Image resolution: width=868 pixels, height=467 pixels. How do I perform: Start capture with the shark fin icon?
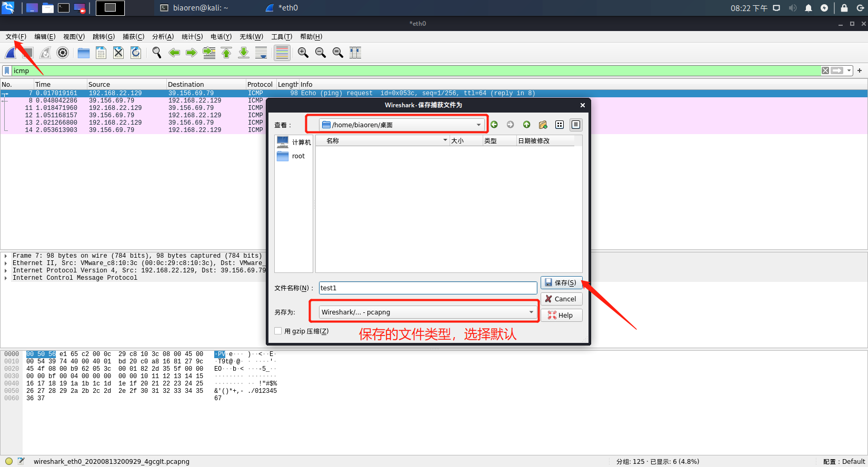pyautogui.click(x=11, y=53)
